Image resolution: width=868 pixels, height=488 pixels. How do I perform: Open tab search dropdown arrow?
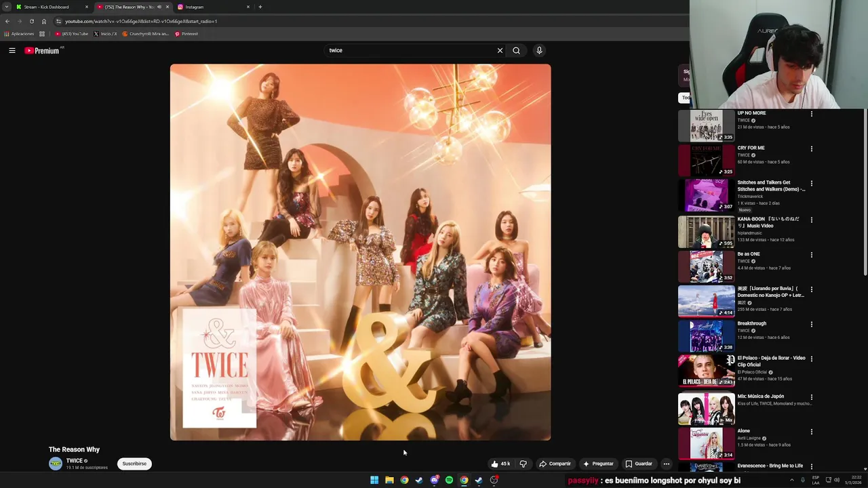[x=5, y=7]
